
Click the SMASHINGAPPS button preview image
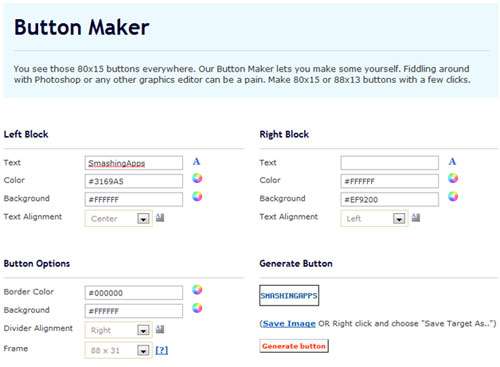tap(289, 295)
